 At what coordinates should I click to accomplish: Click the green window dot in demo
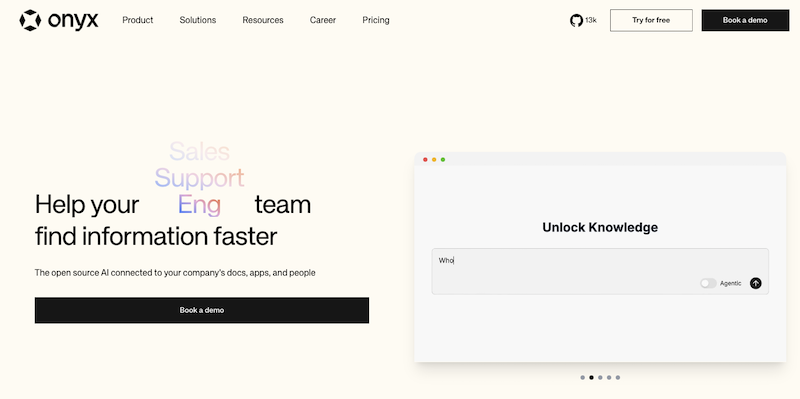(x=443, y=160)
